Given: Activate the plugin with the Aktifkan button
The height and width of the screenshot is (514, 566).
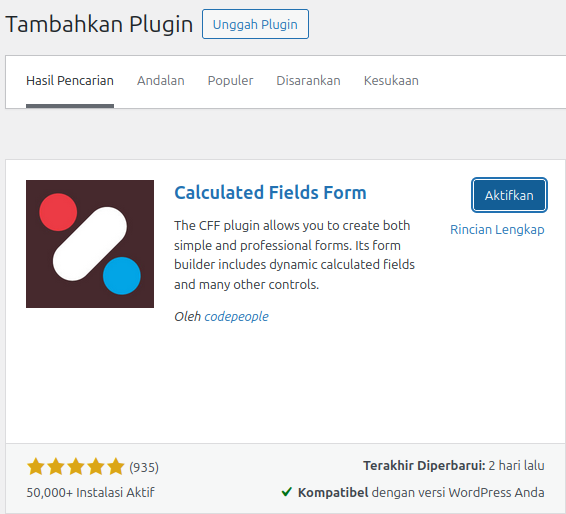Looking at the screenshot, I should [509, 195].
